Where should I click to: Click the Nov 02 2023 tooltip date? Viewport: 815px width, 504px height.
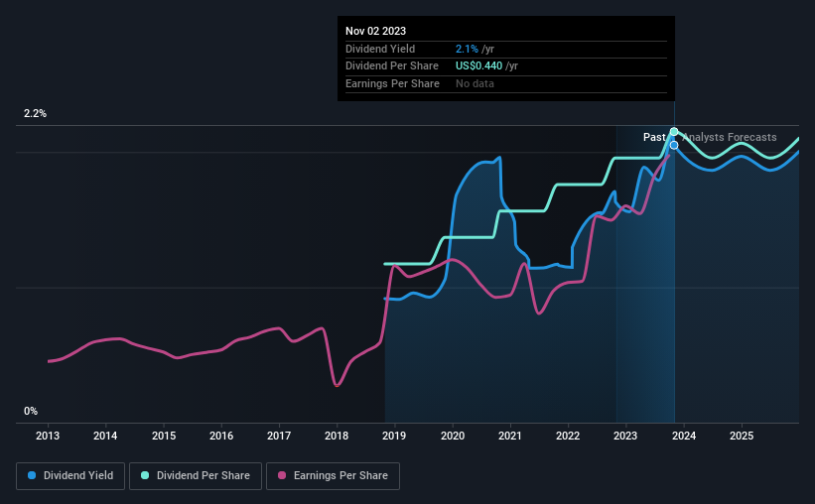[x=376, y=31]
